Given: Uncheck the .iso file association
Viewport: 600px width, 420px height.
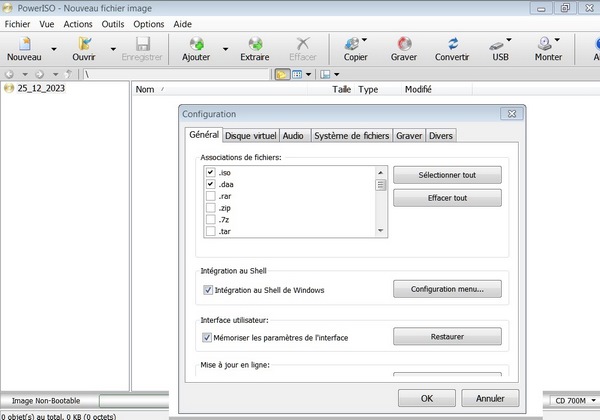Looking at the screenshot, I should [x=210, y=172].
